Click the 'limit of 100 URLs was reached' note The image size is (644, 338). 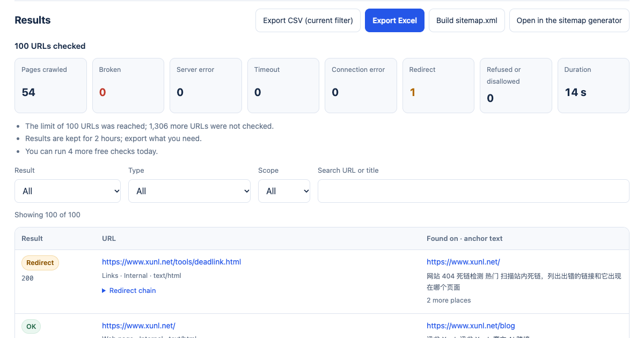[x=150, y=126]
